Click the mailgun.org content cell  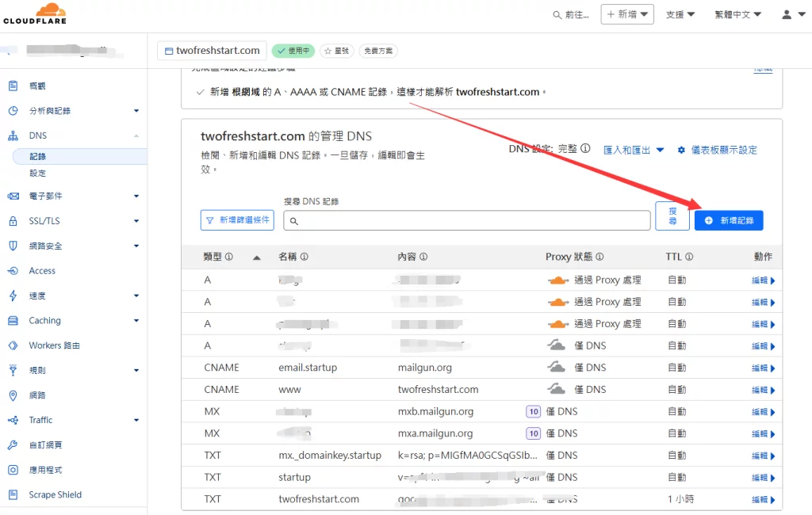click(425, 368)
